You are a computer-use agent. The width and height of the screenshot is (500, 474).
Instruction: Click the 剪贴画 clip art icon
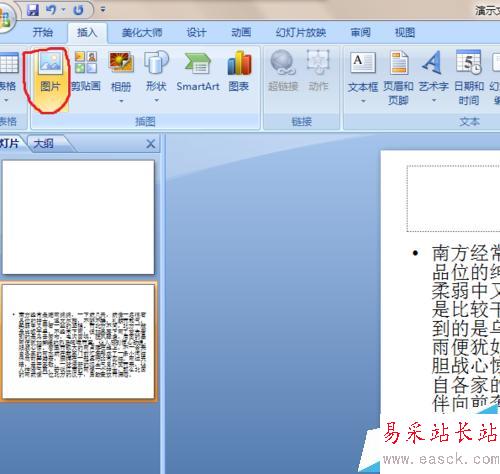point(86,62)
